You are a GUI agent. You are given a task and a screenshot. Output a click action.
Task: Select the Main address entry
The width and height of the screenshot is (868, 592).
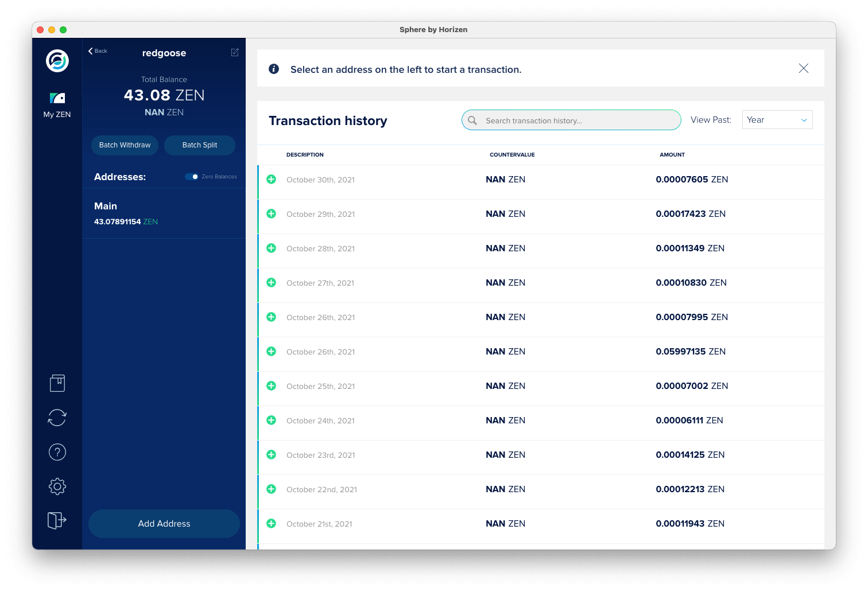pyautogui.click(x=164, y=213)
